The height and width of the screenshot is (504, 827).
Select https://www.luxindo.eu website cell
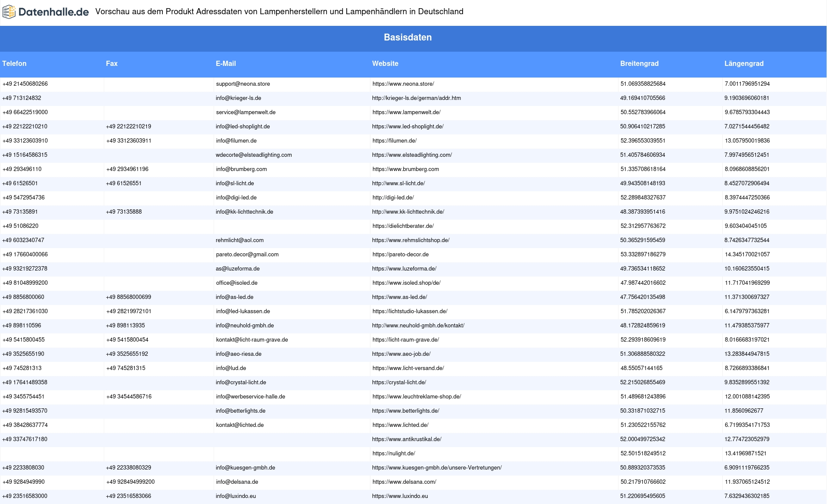[400, 496]
